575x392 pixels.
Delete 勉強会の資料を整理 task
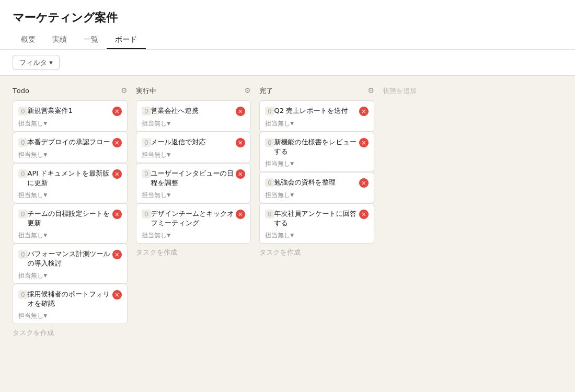click(364, 183)
